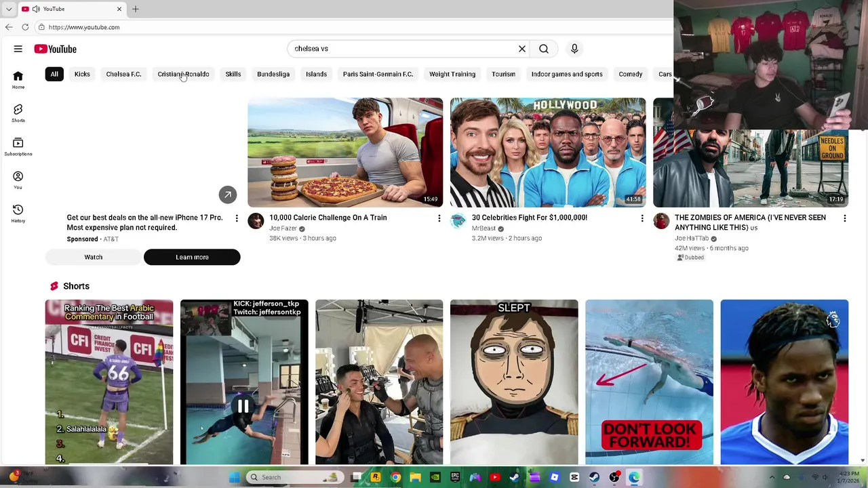The width and height of the screenshot is (868, 488).
Task: Open The Zombies of America title
Action: pos(750,222)
